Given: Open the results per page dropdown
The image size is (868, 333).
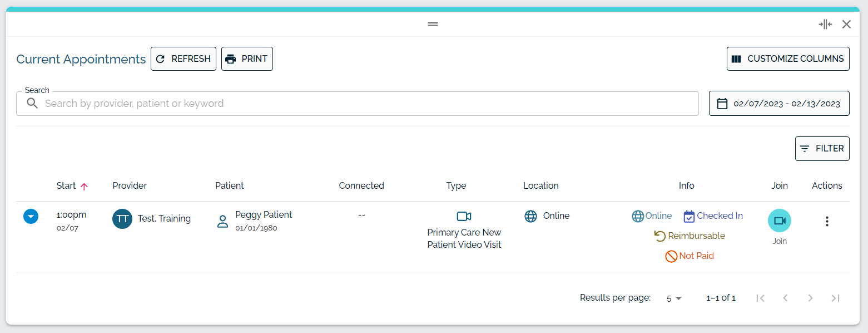Looking at the screenshot, I should (674, 298).
